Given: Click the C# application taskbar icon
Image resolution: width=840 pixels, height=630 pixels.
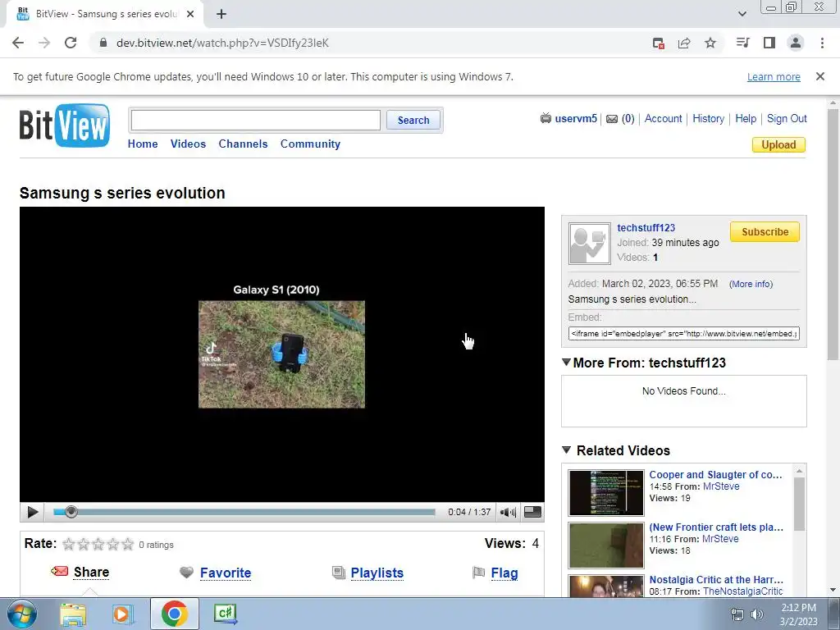Looking at the screenshot, I should 226,614.
